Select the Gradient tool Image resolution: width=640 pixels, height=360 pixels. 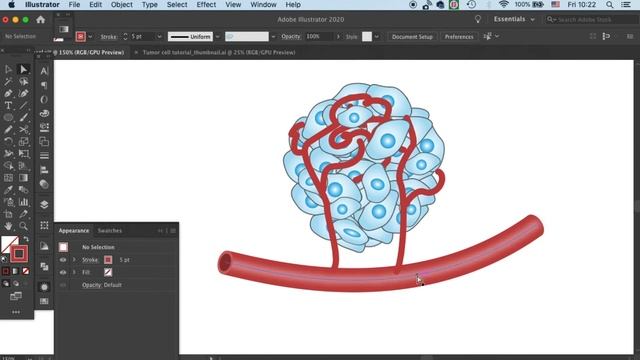pyautogui.click(x=23, y=178)
